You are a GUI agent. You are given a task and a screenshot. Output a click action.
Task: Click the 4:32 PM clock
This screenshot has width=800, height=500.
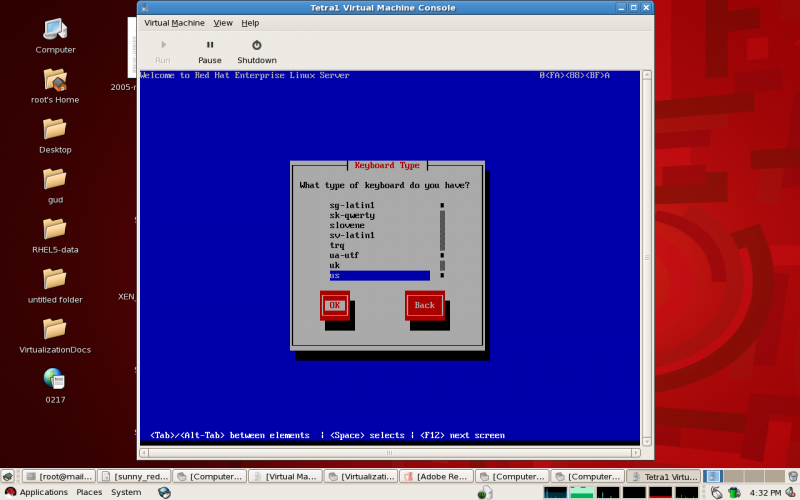pos(765,492)
